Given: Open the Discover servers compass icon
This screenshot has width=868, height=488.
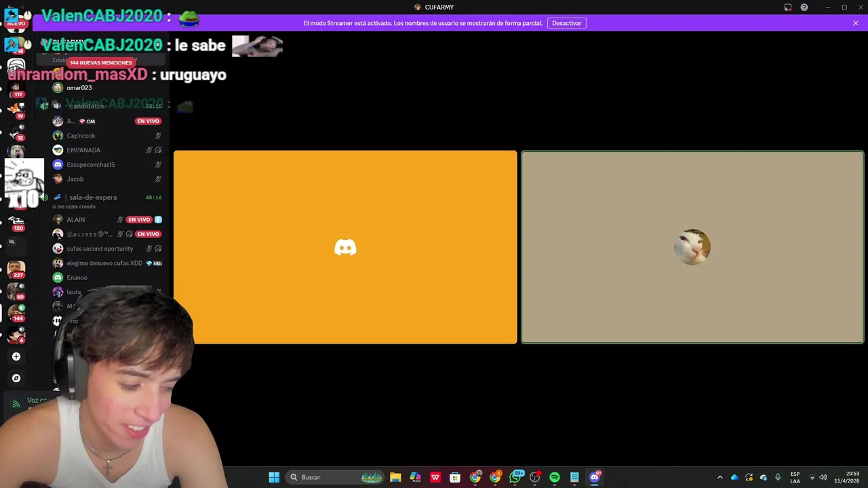Looking at the screenshot, I should pyautogui.click(x=16, y=378).
